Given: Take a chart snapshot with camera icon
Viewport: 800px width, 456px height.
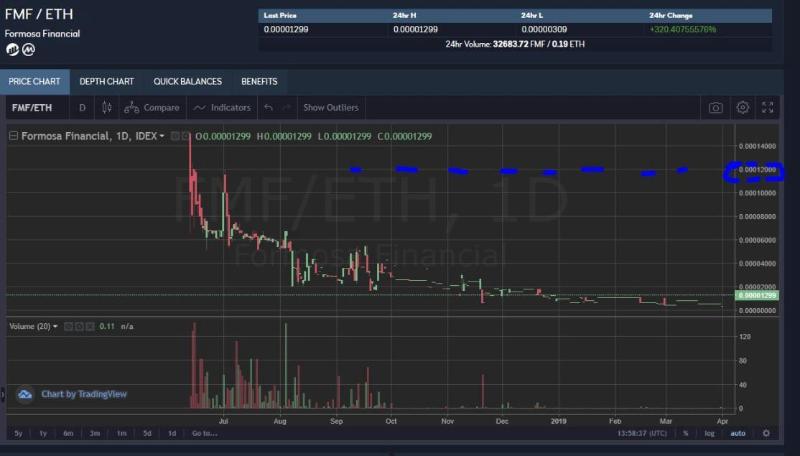Looking at the screenshot, I should tap(716, 108).
